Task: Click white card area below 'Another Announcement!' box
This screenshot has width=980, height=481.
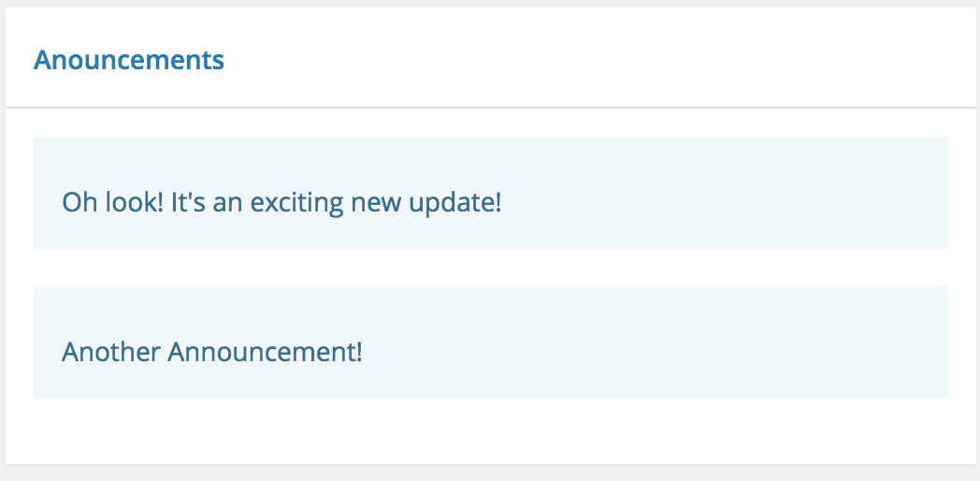Action: click(491, 431)
